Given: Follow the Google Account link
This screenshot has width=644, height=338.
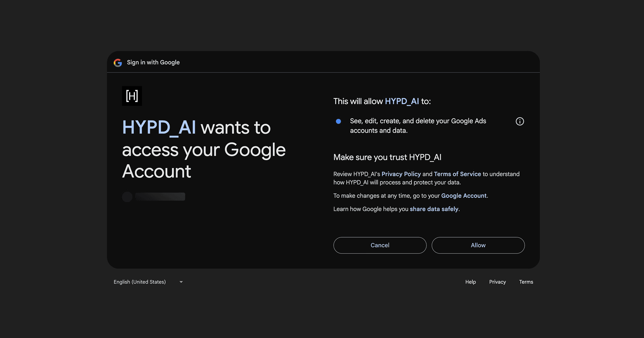Looking at the screenshot, I should click(x=464, y=196).
